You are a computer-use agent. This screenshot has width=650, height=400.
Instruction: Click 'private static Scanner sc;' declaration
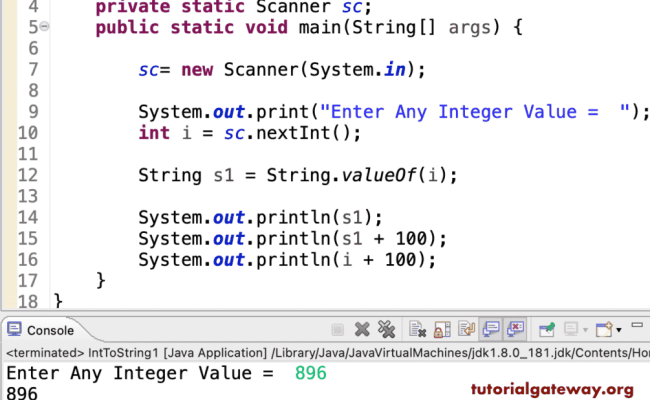tap(233, 7)
